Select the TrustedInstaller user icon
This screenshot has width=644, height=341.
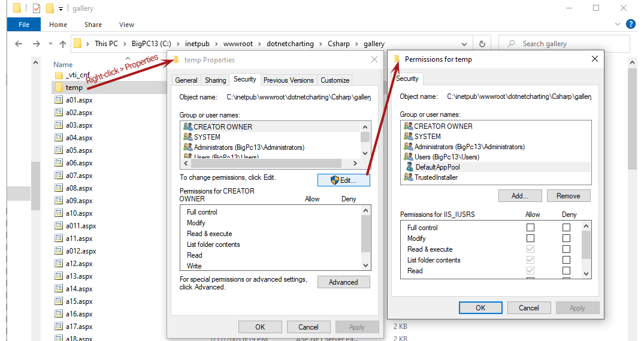409,177
